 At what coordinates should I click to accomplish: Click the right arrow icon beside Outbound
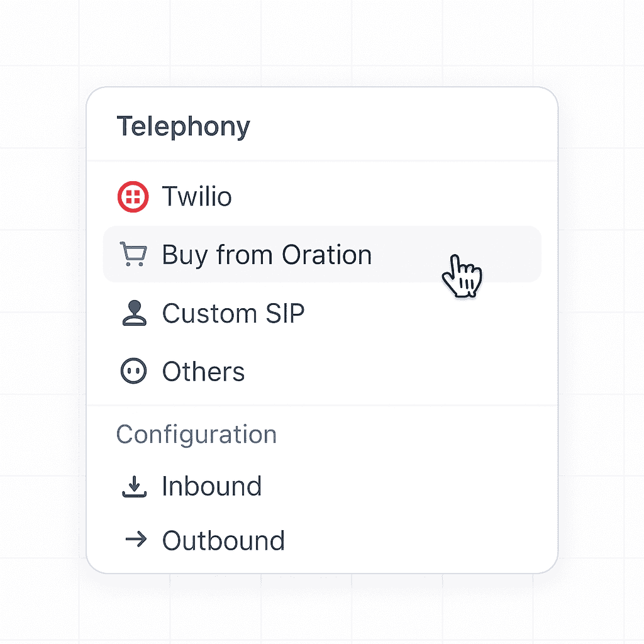[x=135, y=540]
